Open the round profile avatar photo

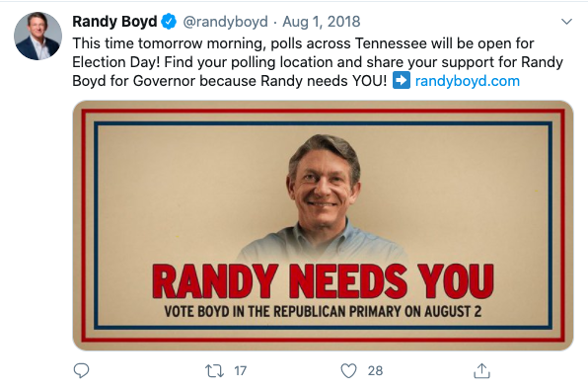tap(37, 36)
